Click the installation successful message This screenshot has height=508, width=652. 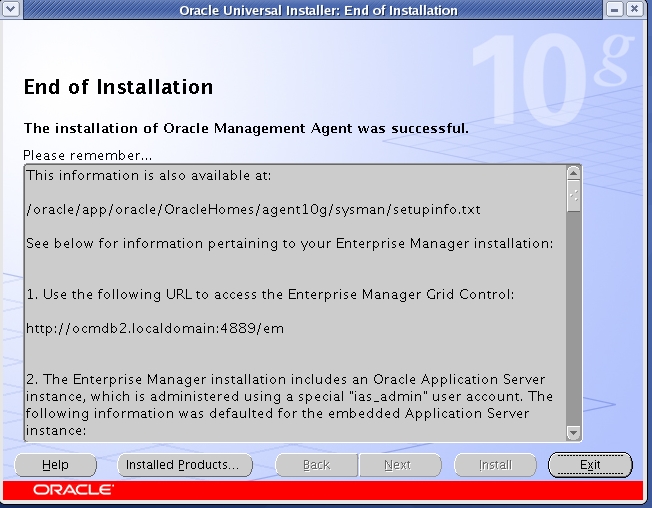tap(246, 128)
